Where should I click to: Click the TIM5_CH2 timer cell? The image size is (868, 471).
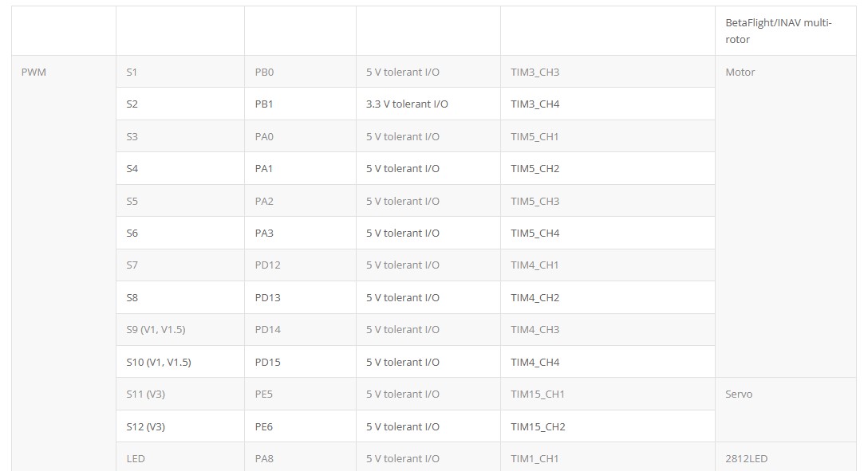[608, 169]
